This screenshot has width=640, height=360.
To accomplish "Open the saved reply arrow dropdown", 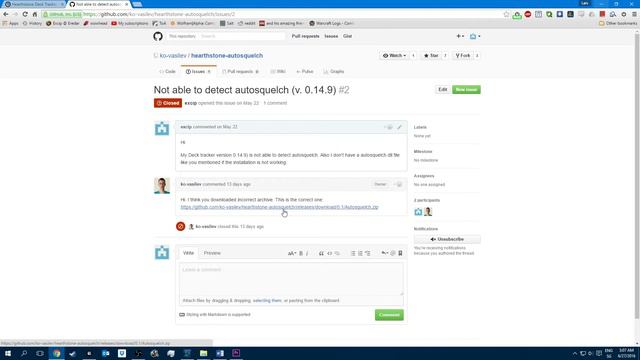I will [x=384, y=253].
